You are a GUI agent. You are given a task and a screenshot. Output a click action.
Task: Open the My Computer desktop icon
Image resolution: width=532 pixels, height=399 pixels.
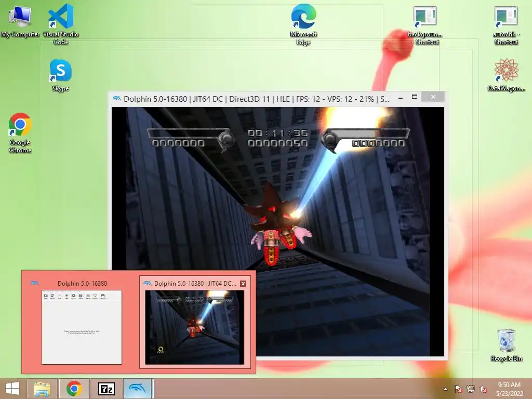[x=20, y=22]
